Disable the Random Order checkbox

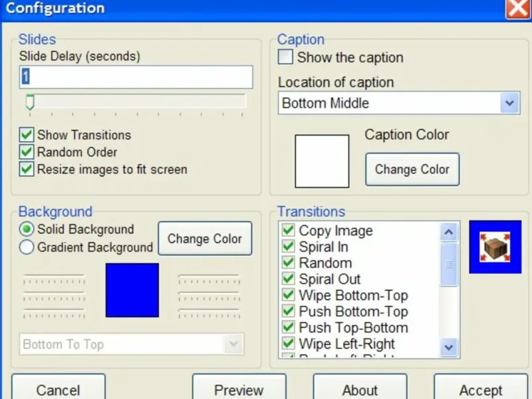27,152
